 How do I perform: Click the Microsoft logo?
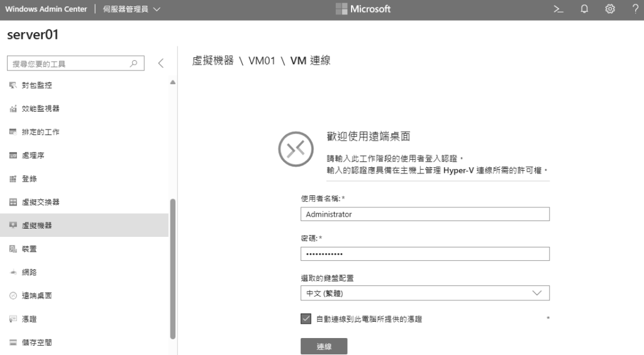(363, 9)
